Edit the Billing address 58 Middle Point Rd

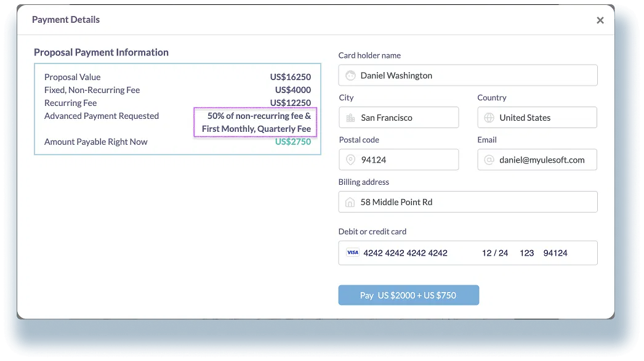tap(468, 202)
